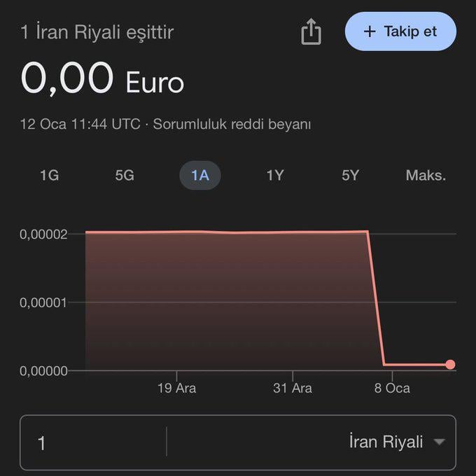Click the 0,00 Euro converted value
This screenshot has height=476, width=476.
(102, 79)
